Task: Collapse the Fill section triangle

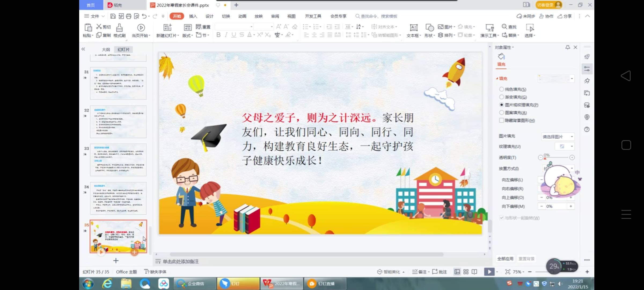Action: click(497, 78)
